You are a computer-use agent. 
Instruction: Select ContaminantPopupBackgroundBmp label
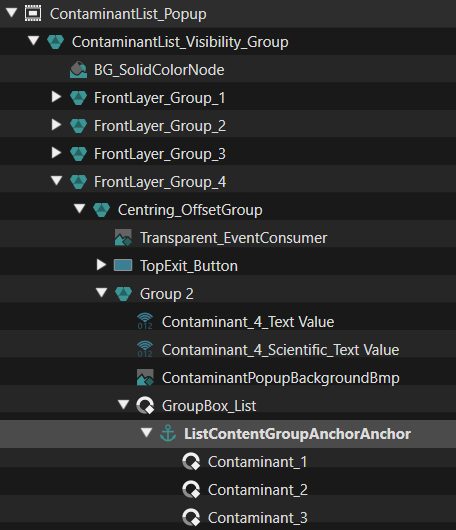pos(281,378)
